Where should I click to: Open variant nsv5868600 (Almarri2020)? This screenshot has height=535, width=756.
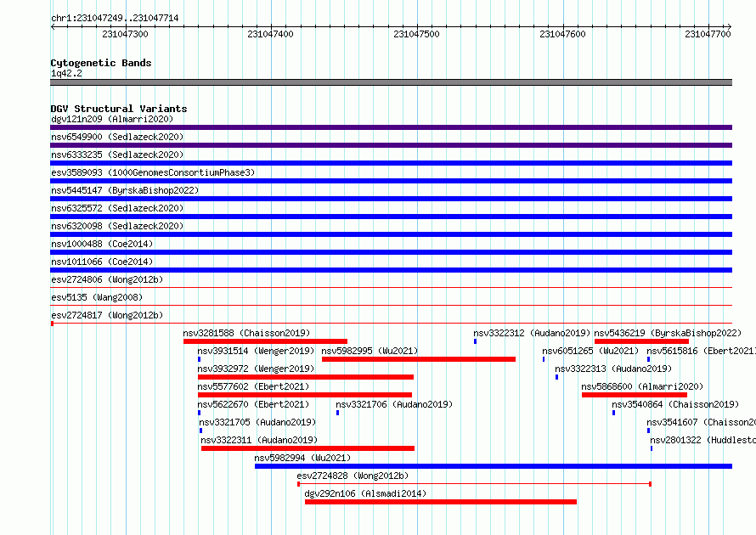[642, 386]
